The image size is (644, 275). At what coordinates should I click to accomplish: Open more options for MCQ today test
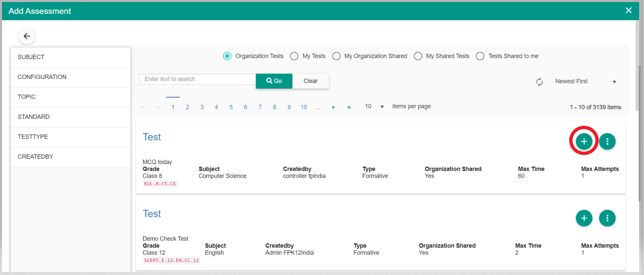[607, 141]
